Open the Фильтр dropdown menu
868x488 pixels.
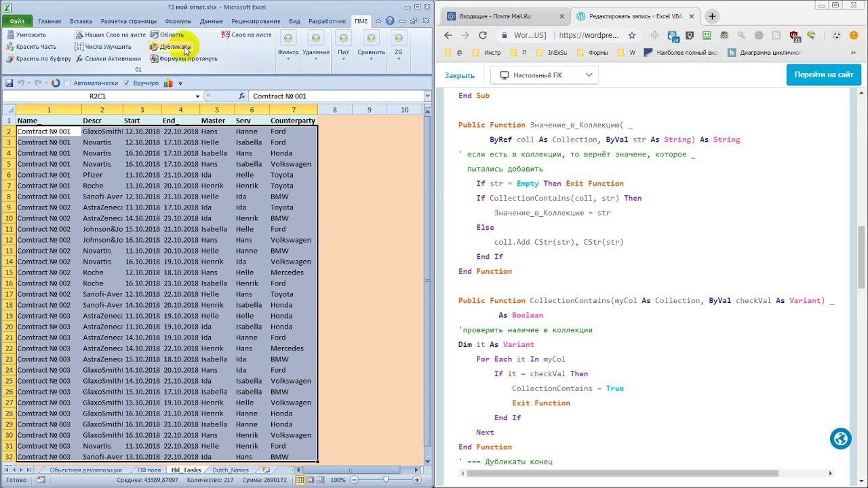tap(288, 52)
